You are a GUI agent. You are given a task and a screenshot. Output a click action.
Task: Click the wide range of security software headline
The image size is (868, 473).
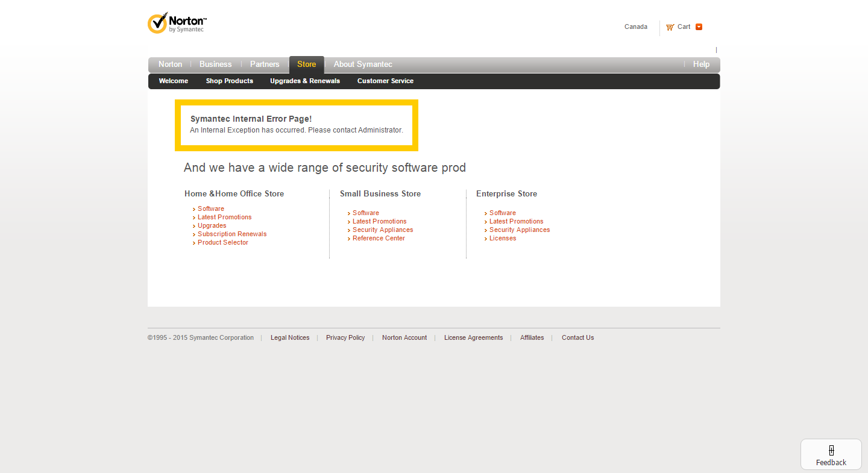325,168
